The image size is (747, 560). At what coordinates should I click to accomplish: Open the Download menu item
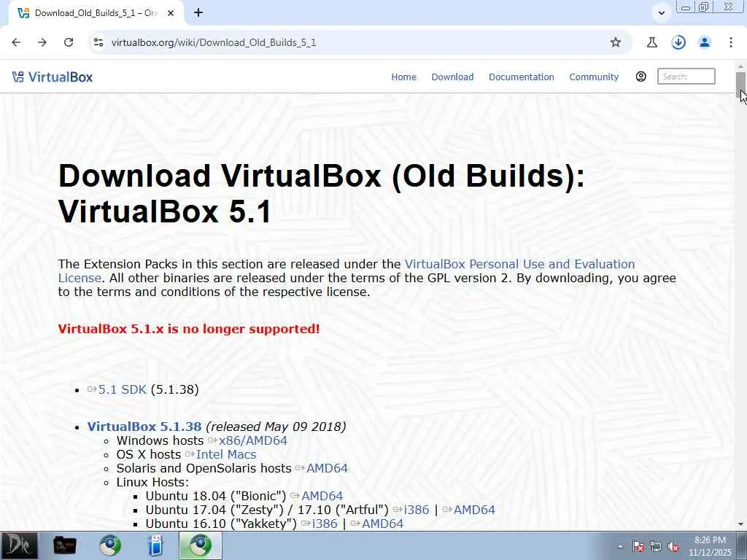point(452,77)
